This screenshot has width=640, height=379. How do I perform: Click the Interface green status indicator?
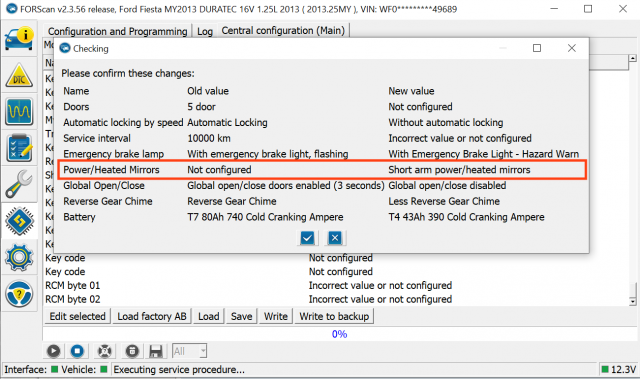tap(54, 369)
